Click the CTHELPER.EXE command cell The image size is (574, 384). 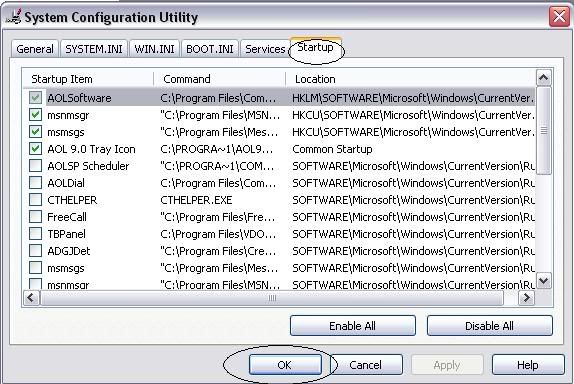(x=196, y=200)
